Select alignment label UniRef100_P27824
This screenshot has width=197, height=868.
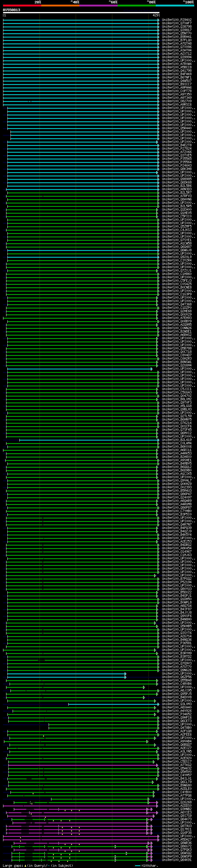coord(177,149)
